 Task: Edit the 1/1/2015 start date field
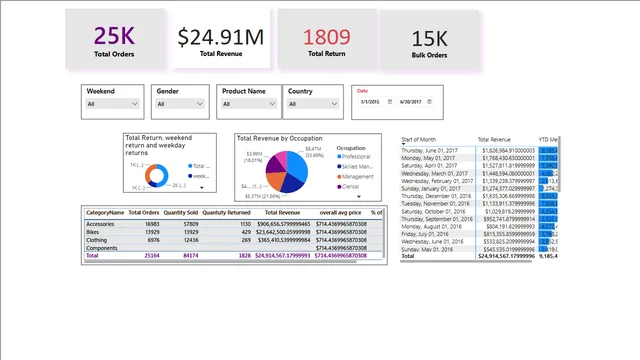pos(370,102)
